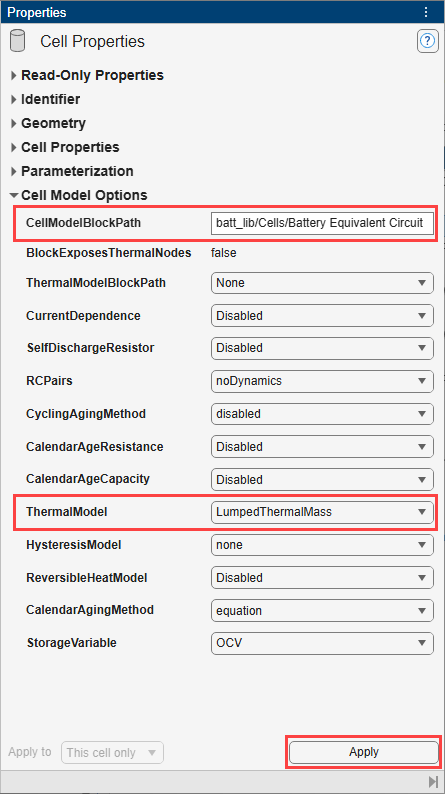Image resolution: width=445 pixels, height=794 pixels.
Task: Open the RCPairs dropdown
Action: 322,381
